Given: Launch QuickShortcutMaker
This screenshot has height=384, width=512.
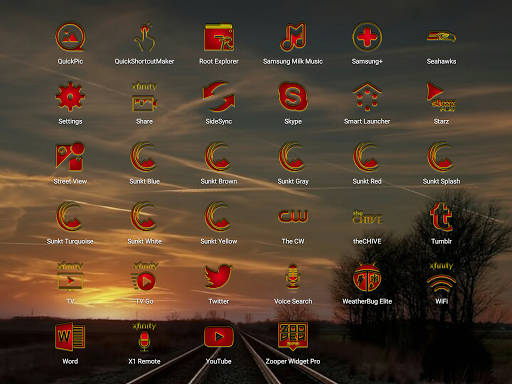Looking at the screenshot, I should pos(144,37).
